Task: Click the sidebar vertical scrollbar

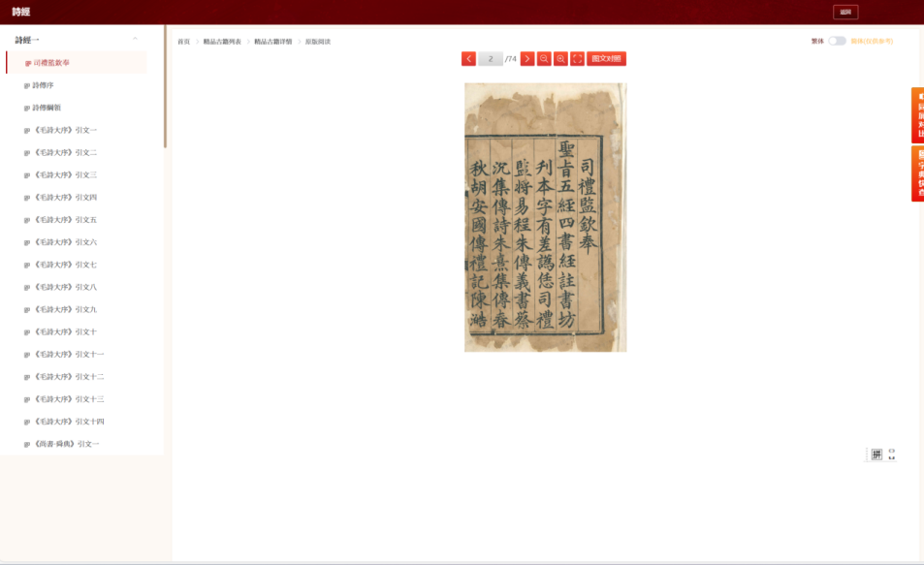Action: (165, 86)
